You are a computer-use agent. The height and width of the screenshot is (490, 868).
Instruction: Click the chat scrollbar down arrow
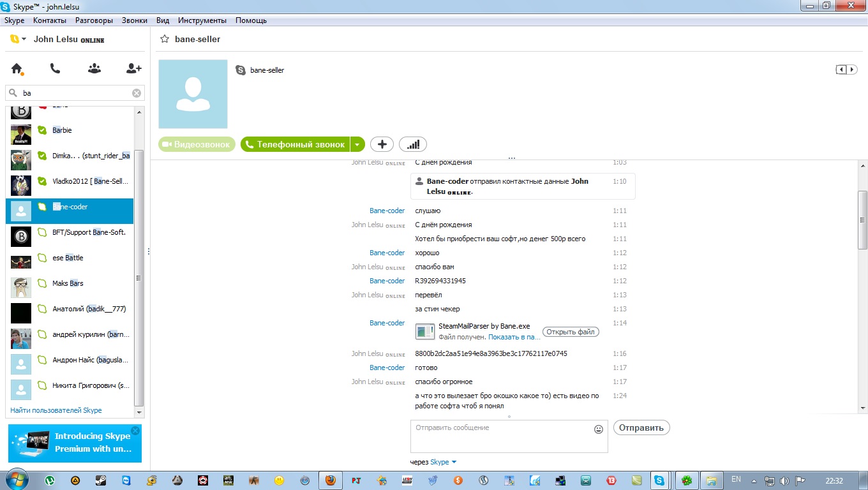coord(863,408)
